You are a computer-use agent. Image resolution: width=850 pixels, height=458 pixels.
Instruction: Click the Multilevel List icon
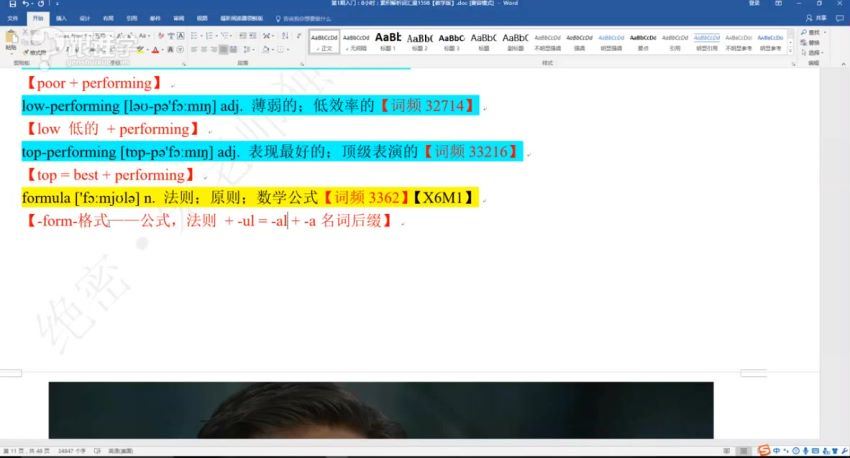(226, 36)
